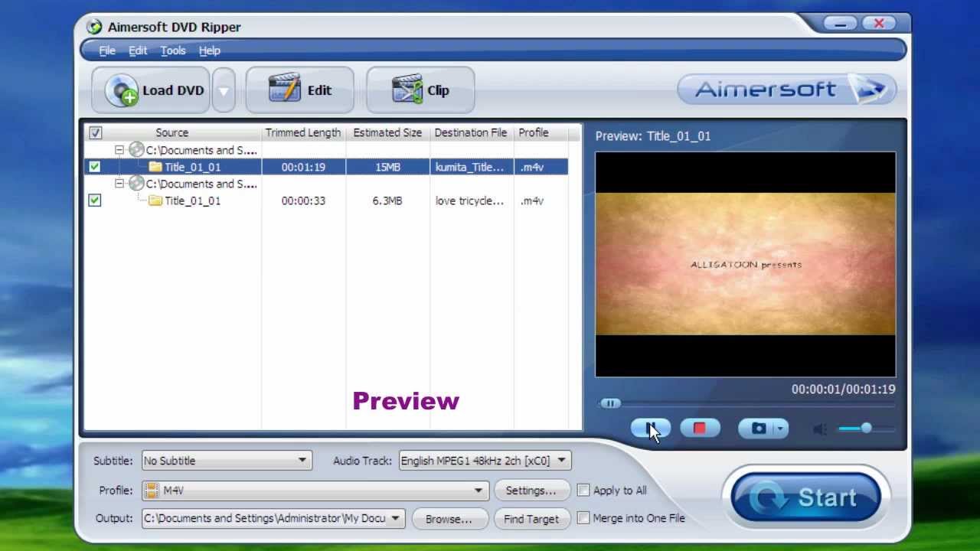
Task: Enable Apply to All checkbox
Action: click(x=583, y=490)
